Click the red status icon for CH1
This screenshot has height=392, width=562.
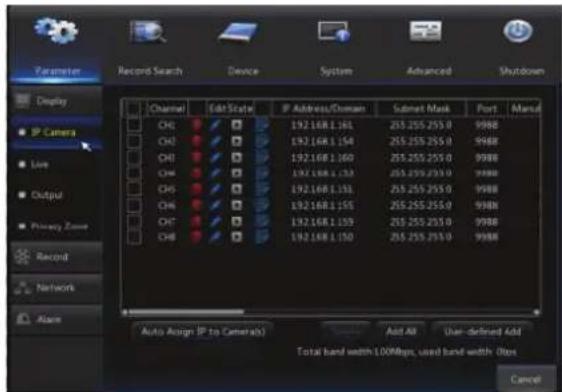(x=196, y=125)
